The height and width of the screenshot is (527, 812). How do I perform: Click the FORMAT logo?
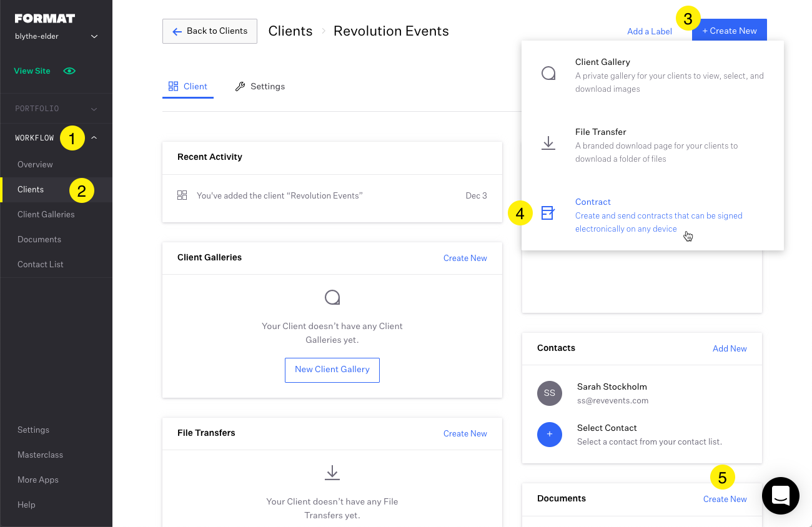point(45,18)
